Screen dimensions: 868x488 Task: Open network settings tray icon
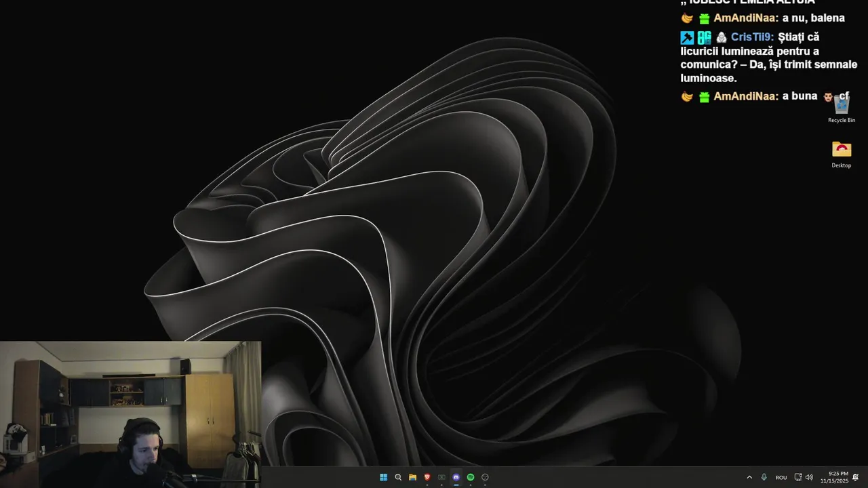(x=798, y=477)
